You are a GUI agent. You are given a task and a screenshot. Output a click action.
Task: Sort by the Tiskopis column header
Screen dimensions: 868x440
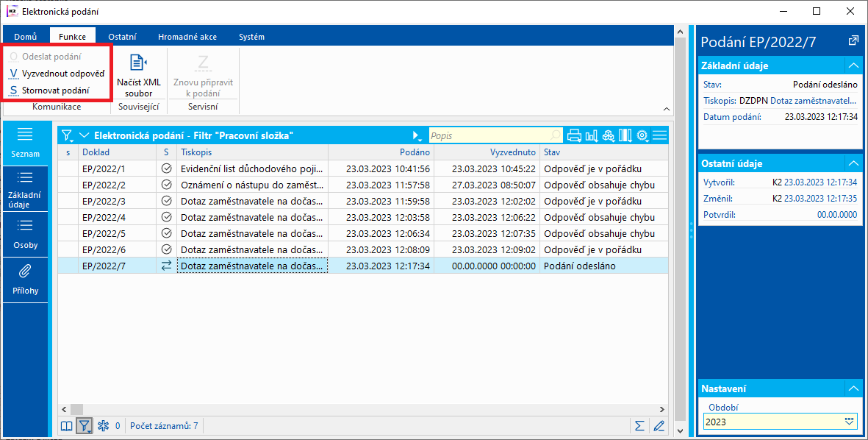point(252,152)
